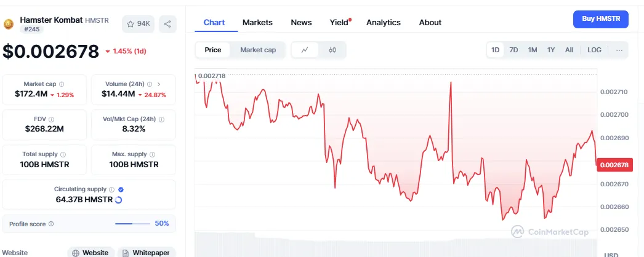Image resolution: width=644 pixels, height=257 pixels.
Task: Expand Volume (24h) details arrow
Action: click(x=159, y=84)
